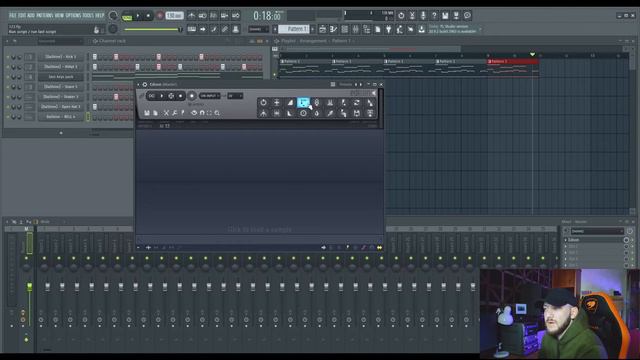Click the Edison Presets next arrow
640x360 pixels.
[x=361, y=84]
